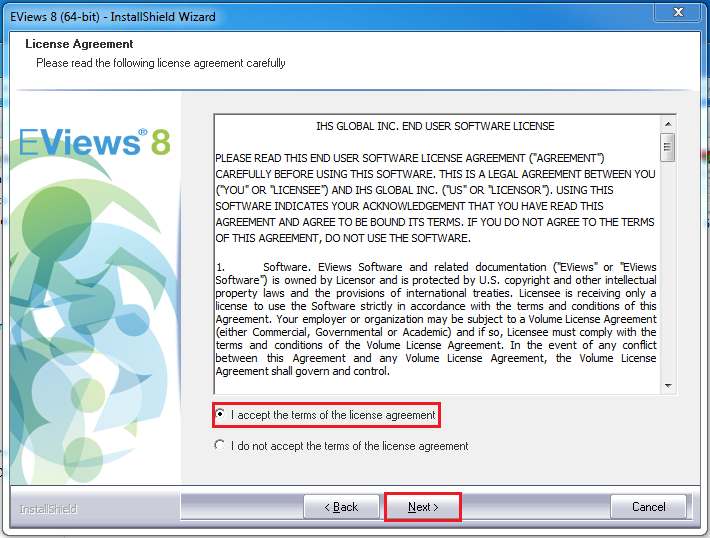Cancel the EViews installation

(648, 507)
